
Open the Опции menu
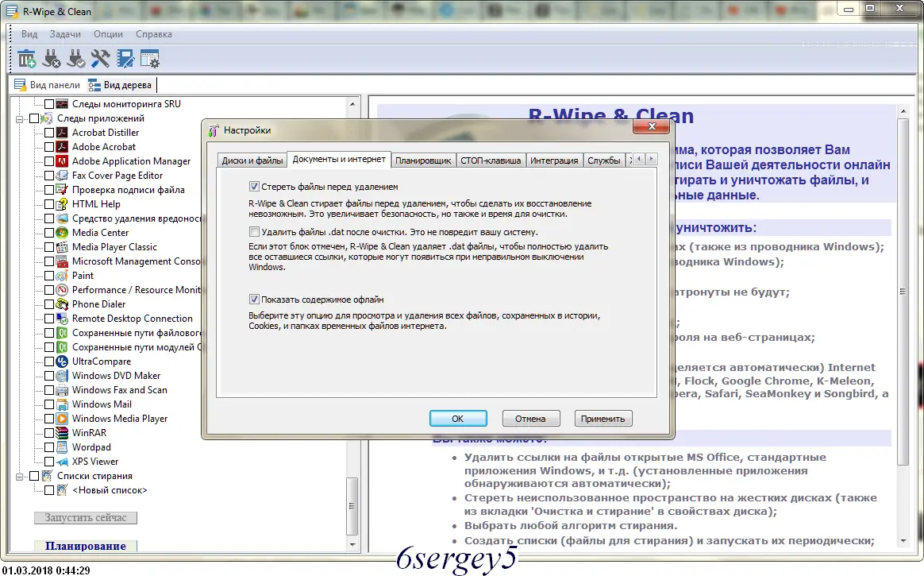click(x=109, y=34)
